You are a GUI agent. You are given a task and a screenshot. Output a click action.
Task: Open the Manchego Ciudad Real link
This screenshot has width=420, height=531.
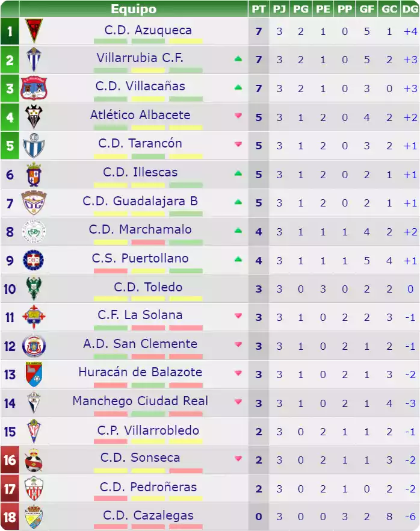tap(140, 401)
